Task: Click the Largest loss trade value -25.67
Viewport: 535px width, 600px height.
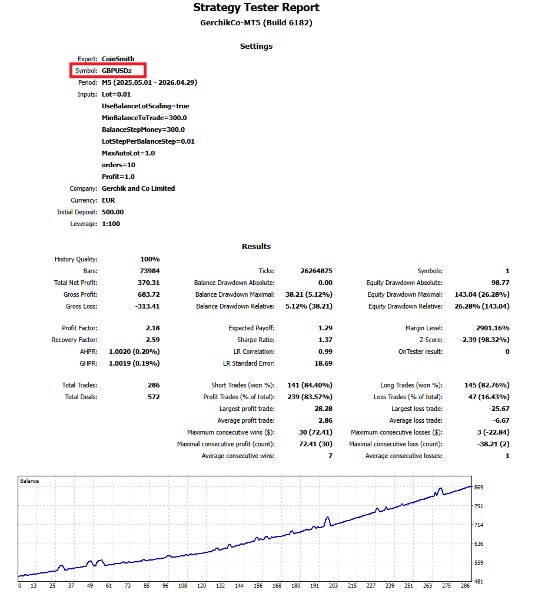Action: coord(499,409)
